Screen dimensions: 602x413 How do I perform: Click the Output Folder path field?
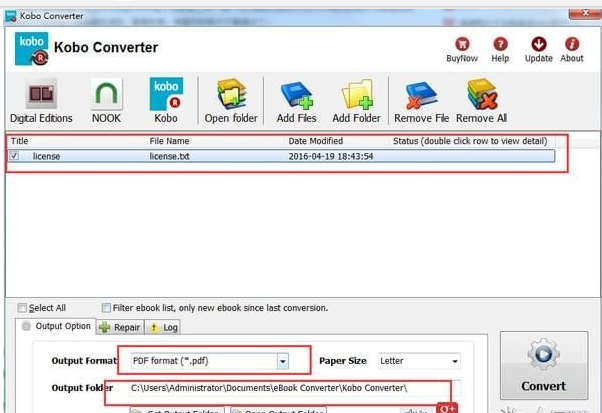coord(295,388)
